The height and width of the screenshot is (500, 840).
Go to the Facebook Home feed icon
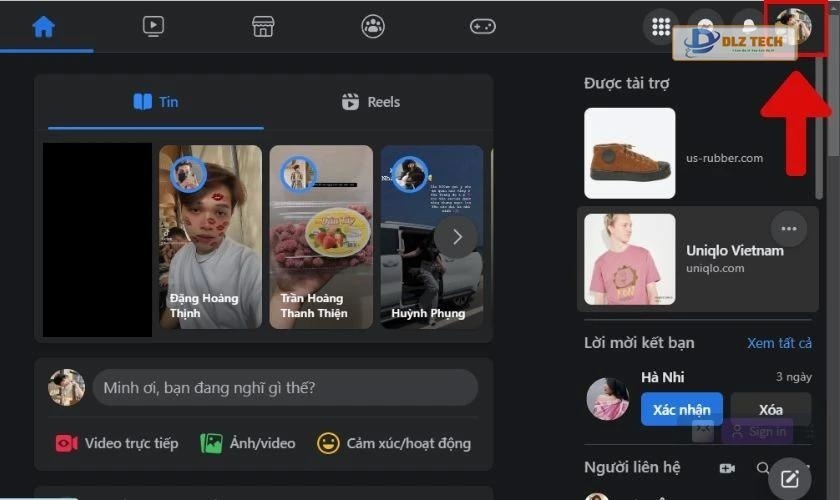43,26
